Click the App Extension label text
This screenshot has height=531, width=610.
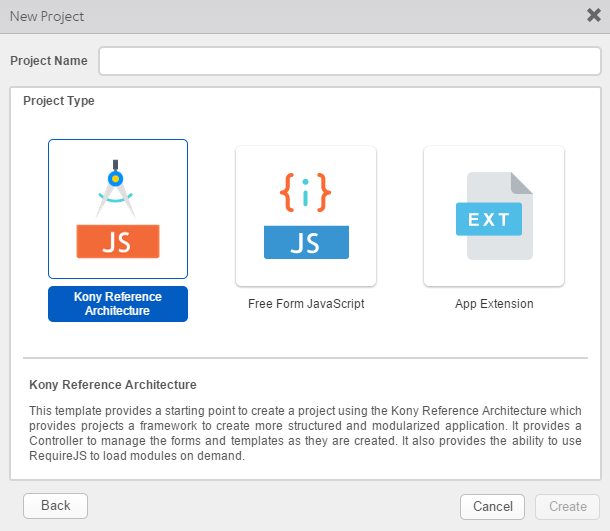[x=494, y=304]
